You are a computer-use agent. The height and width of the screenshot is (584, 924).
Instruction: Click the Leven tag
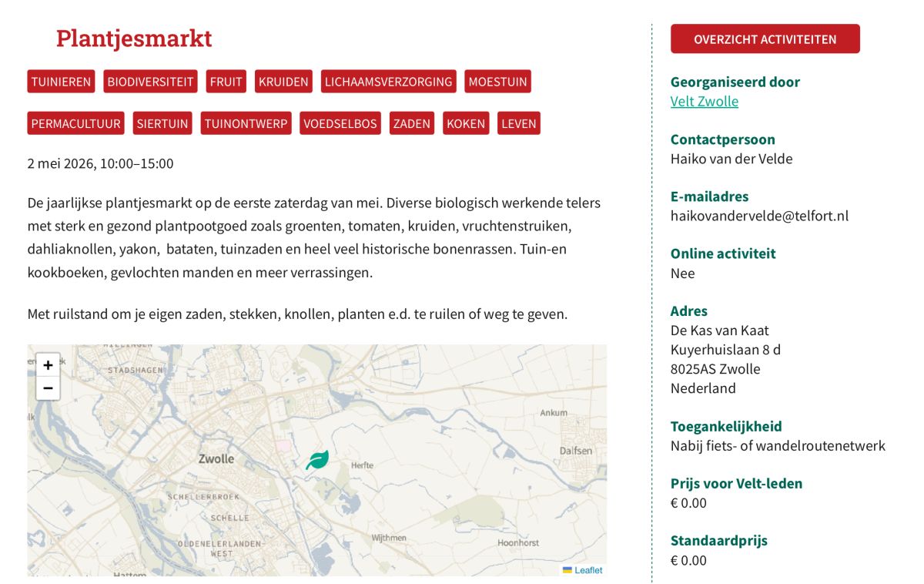[518, 123]
